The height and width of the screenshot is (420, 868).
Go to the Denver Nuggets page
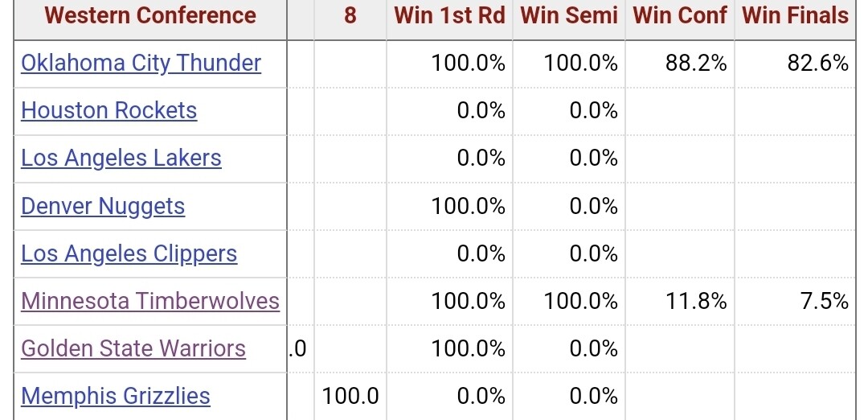coord(103,207)
